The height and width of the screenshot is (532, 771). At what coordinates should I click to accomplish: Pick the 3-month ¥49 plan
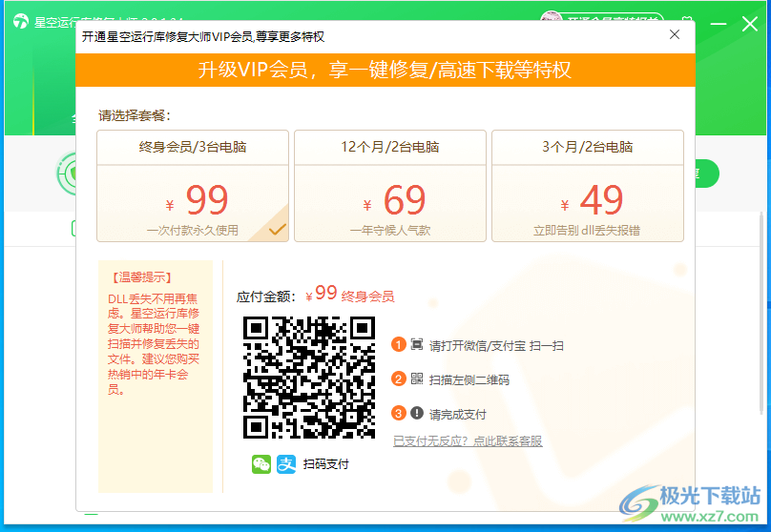(587, 186)
